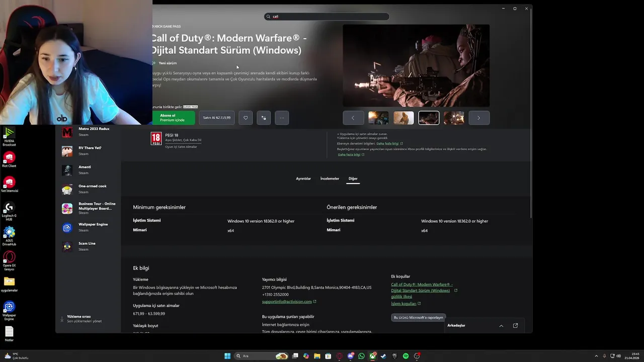
Task: Open Spotify from the taskbar
Action: [x=406, y=356]
